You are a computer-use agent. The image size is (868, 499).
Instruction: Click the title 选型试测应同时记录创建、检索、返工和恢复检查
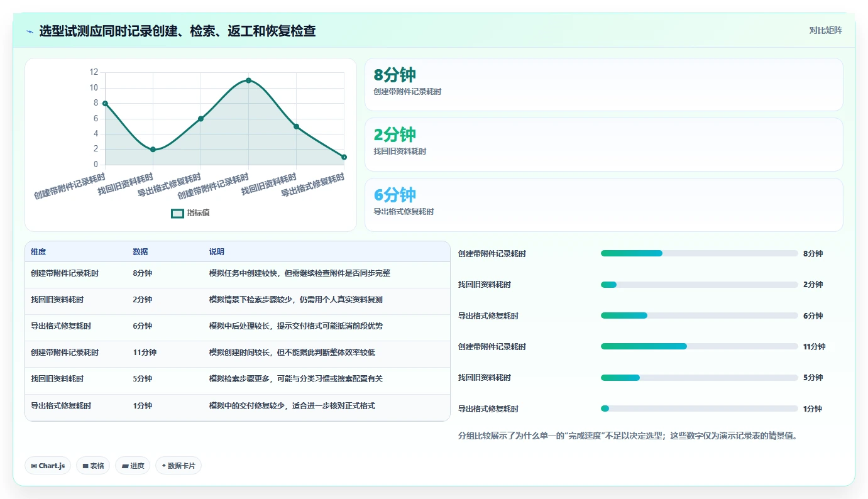[177, 31]
